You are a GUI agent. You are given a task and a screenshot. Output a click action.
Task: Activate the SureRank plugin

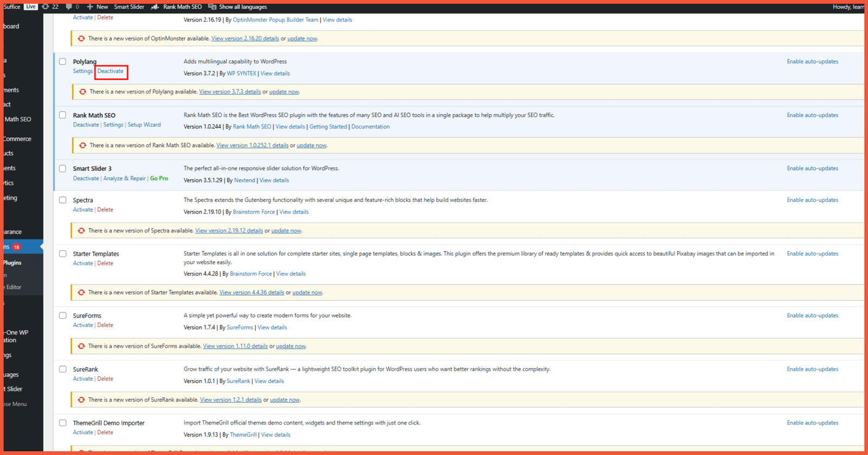[x=83, y=379]
